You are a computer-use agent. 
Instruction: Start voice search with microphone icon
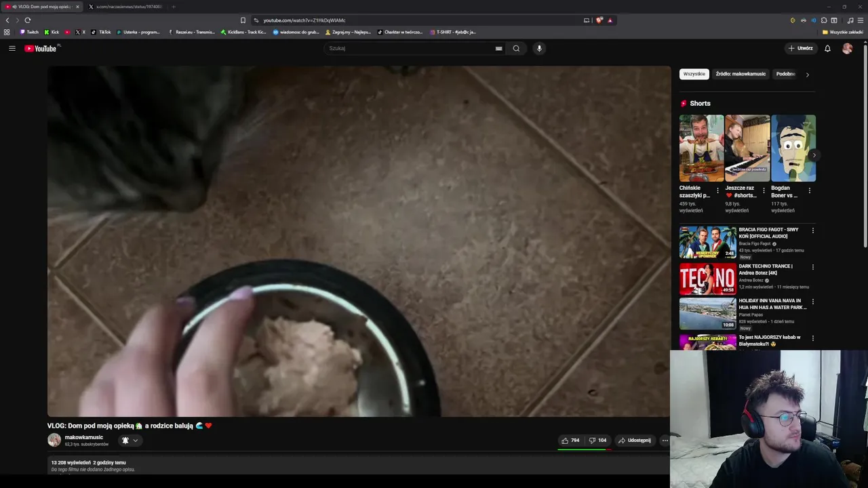click(539, 48)
